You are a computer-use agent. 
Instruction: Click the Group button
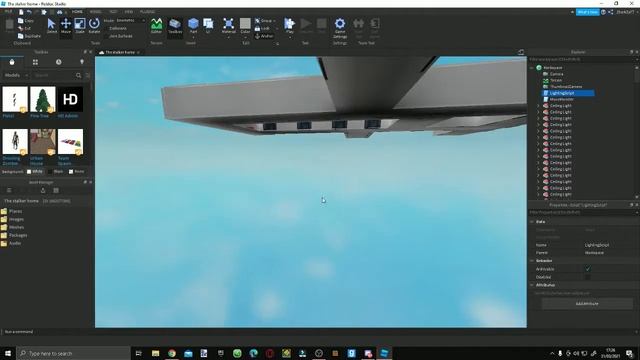264,20
